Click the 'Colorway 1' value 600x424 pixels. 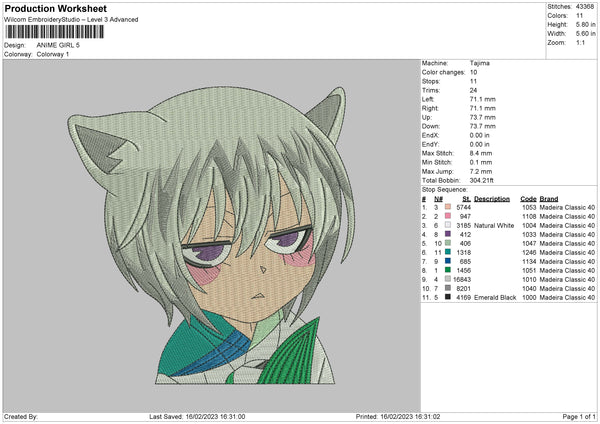point(53,54)
